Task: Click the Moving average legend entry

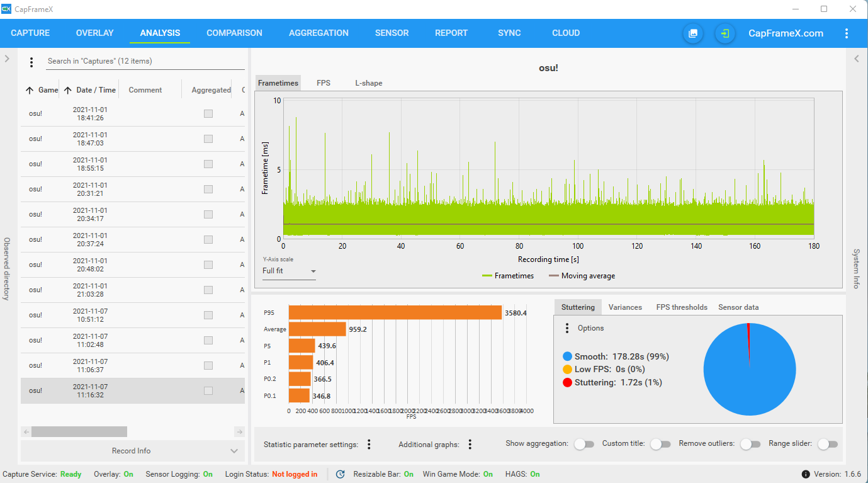Action: coord(582,276)
